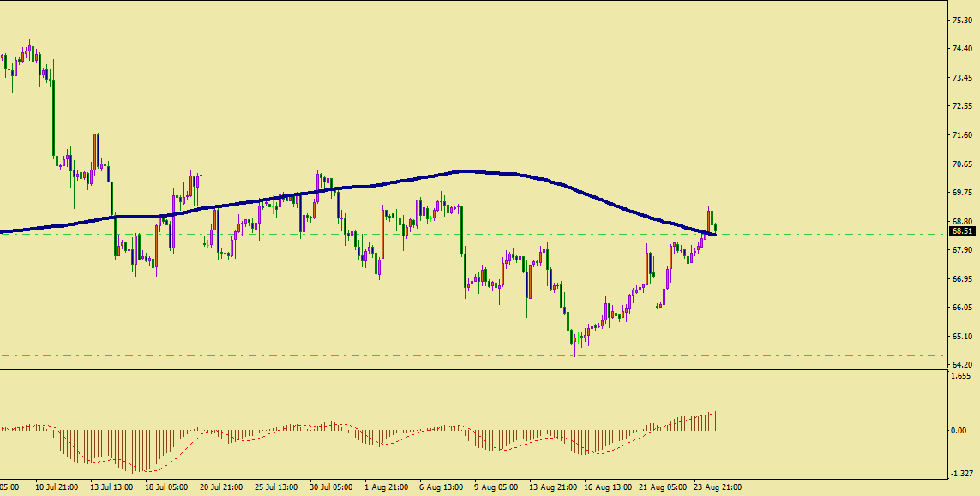Click the 18 Jul 05:00 time label

[x=166, y=487]
